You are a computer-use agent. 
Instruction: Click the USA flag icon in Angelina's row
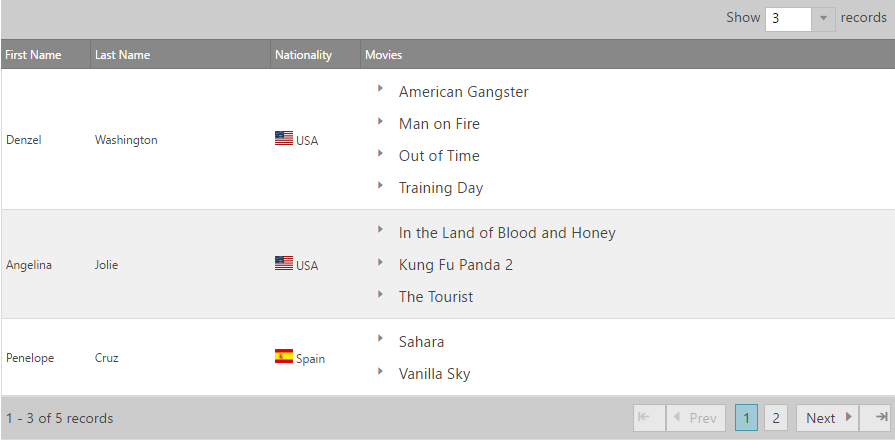pyautogui.click(x=284, y=264)
